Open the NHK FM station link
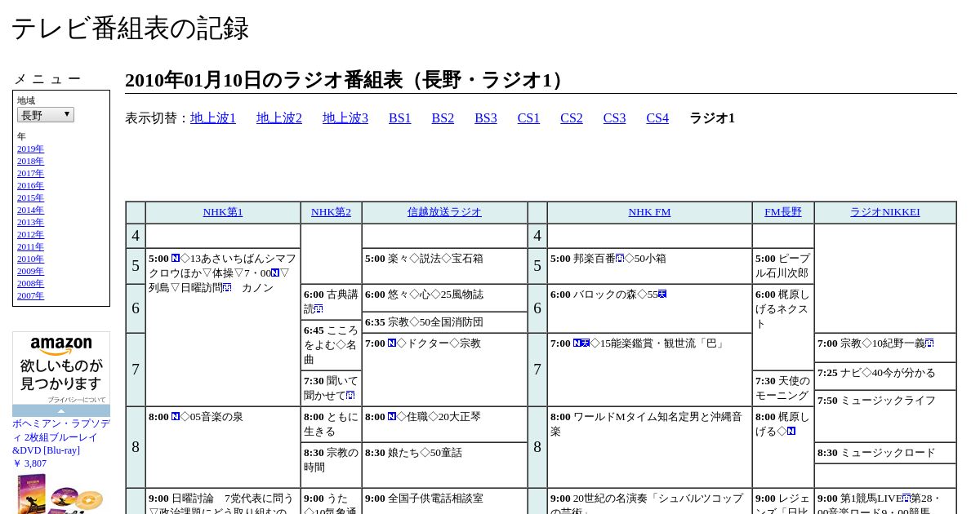The image size is (980, 514). click(649, 212)
